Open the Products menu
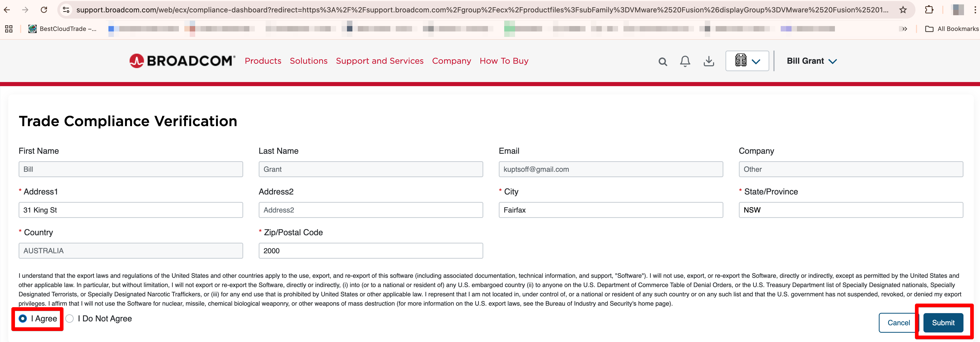The width and height of the screenshot is (980, 342). (263, 61)
